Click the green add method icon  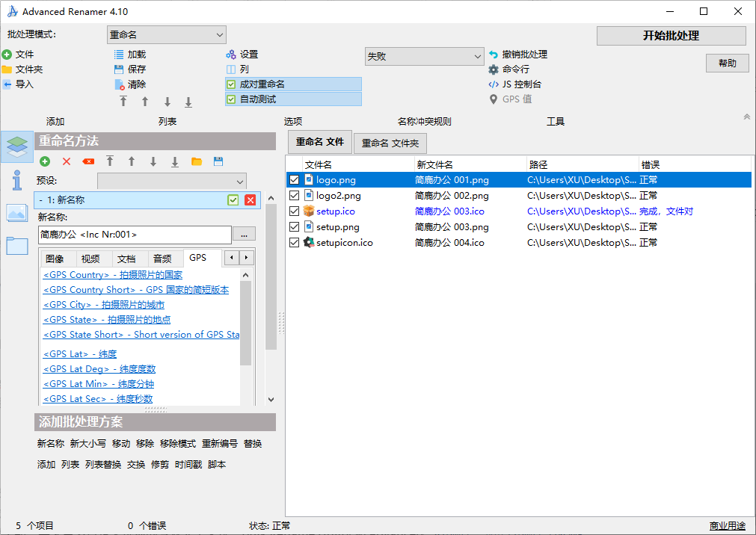point(45,161)
